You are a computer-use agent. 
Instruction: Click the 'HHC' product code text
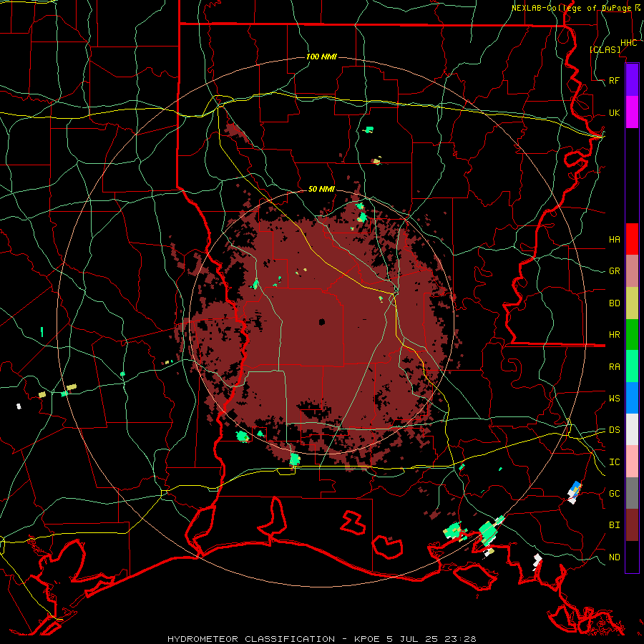click(629, 43)
